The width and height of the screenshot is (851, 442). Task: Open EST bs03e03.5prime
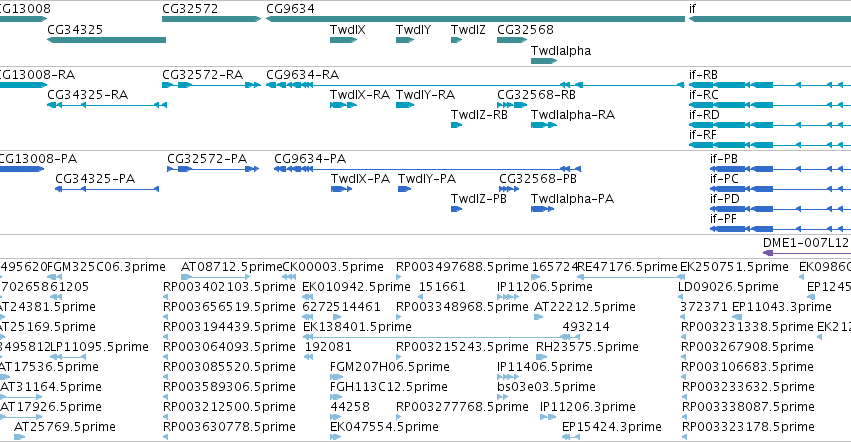(x=546, y=387)
